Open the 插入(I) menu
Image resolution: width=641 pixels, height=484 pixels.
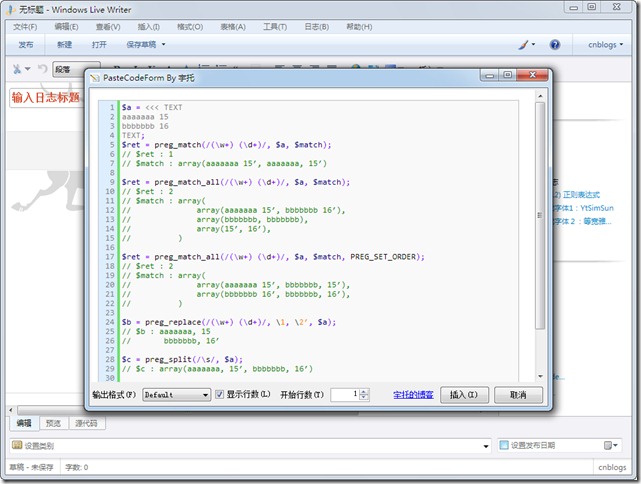[148, 26]
